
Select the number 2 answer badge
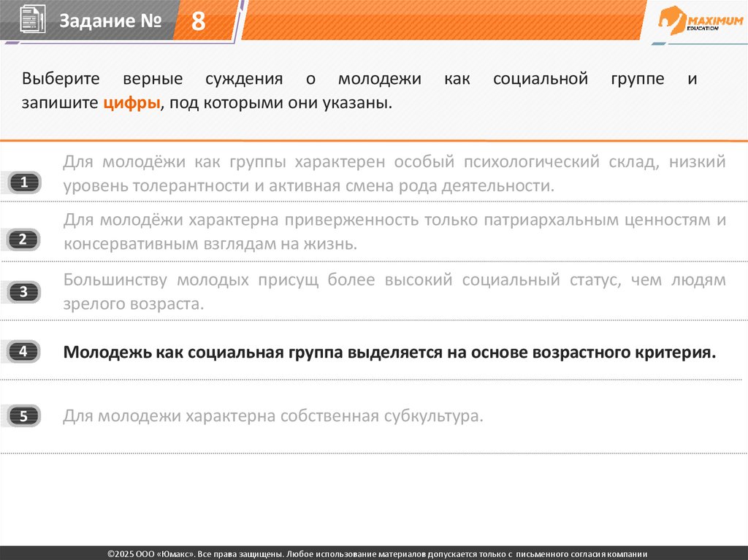click(x=23, y=239)
